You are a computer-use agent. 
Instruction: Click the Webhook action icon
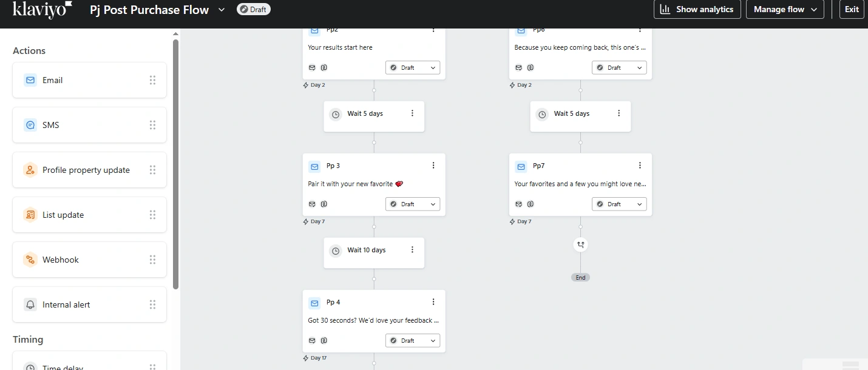coord(30,260)
